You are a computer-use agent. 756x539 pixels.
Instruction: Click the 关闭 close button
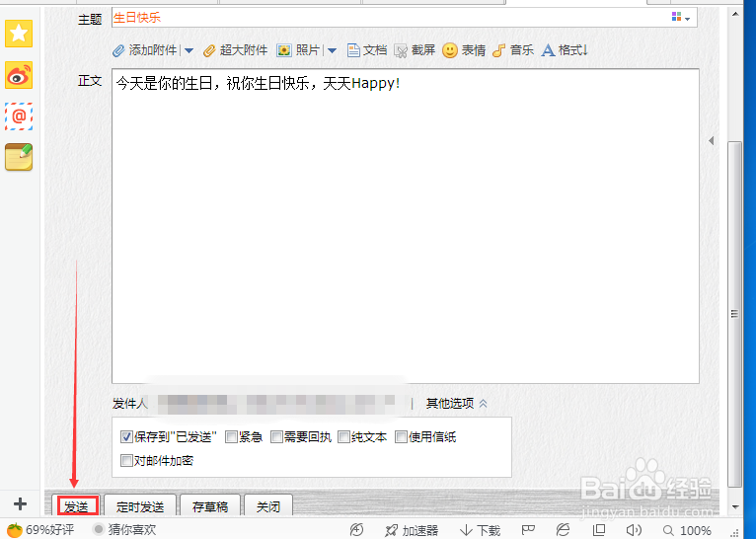[268, 506]
